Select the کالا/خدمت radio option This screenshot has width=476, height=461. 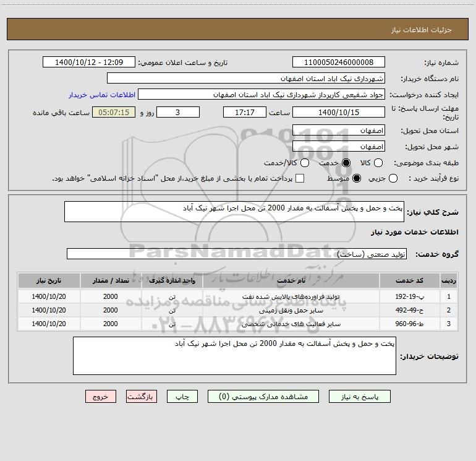click(x=305, y=163)
